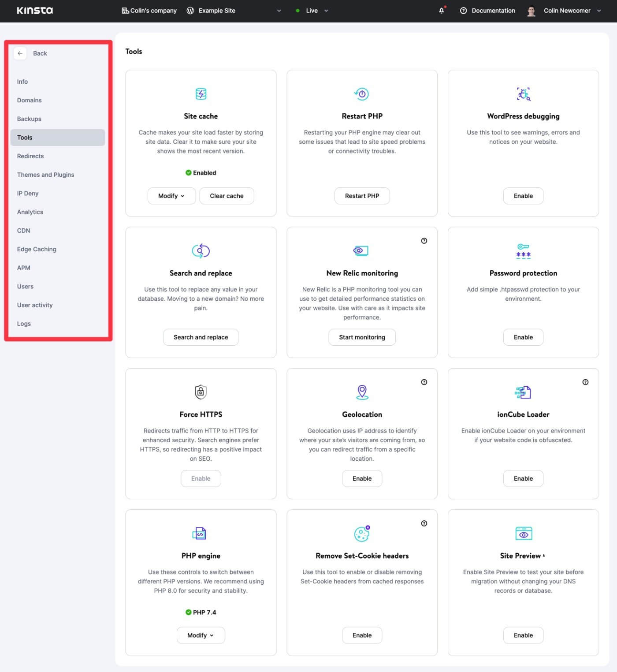Click the Search and replace button
617x672 pixels.
pos(201,337)
